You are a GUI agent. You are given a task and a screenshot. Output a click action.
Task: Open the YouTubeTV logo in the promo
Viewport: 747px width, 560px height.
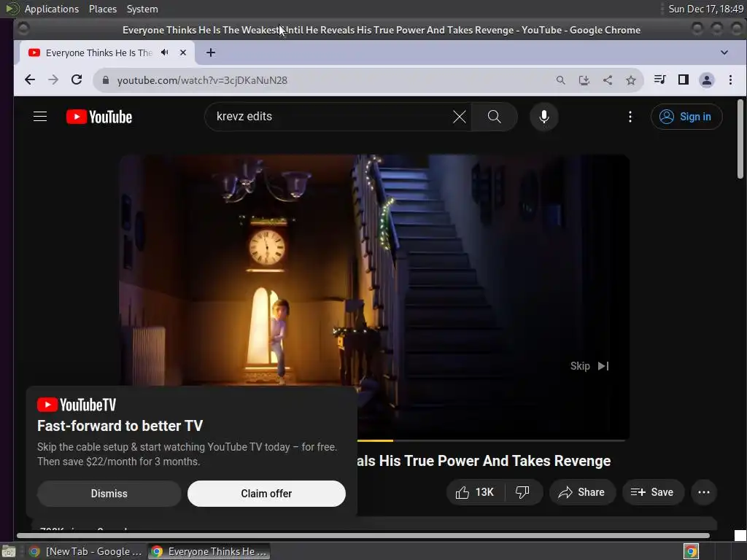[77, 405]
